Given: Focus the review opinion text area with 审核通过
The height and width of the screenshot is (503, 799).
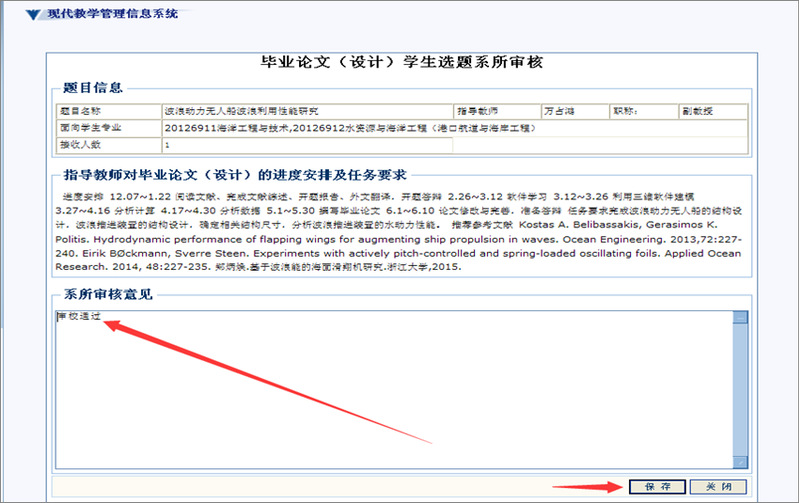Looking at the screenshot, I should coord(390,390).
